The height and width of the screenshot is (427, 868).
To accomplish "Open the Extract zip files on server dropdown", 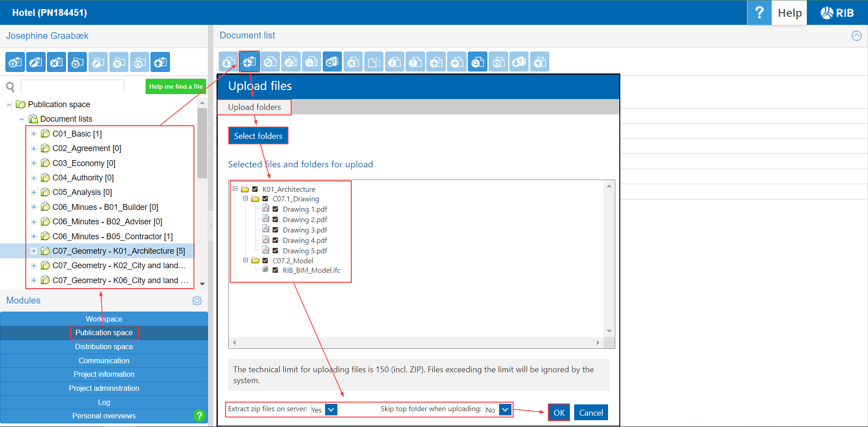I will 330,410.
